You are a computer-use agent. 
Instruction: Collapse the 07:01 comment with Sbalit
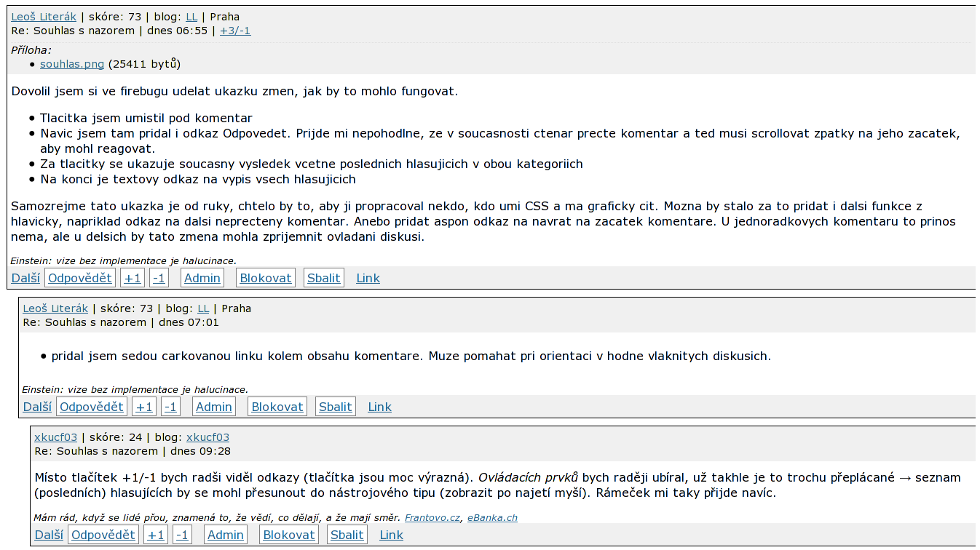coord(336,407)
